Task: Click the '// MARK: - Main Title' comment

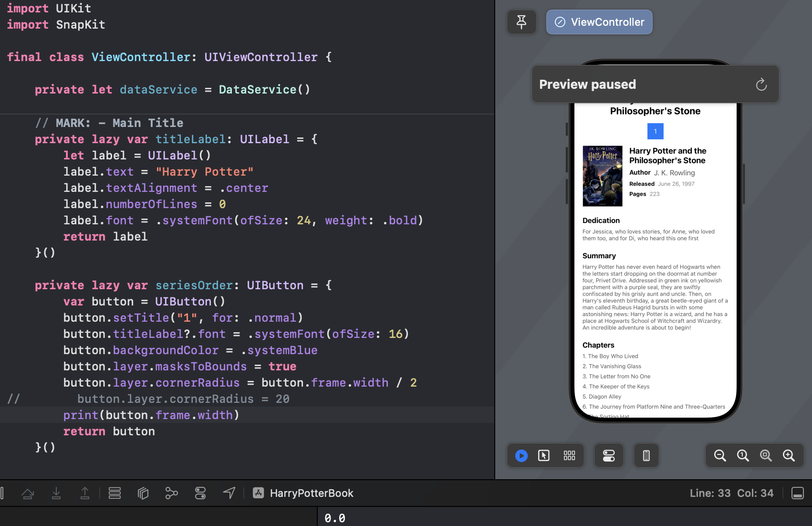Action: coord(109,123)
